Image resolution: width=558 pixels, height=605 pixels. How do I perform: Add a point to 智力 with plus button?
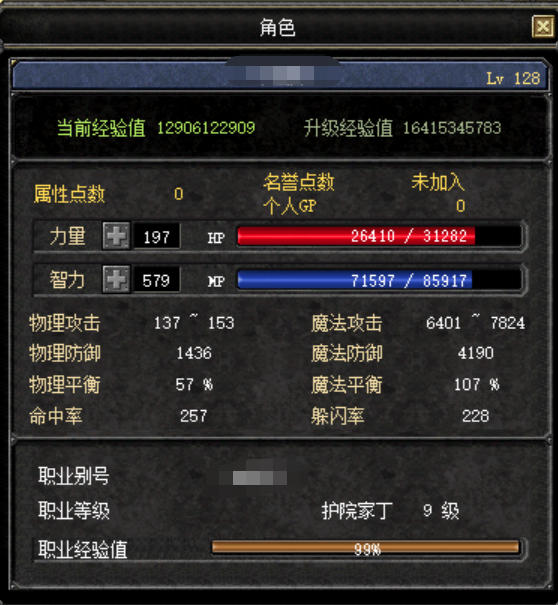(x=117, y=279)
